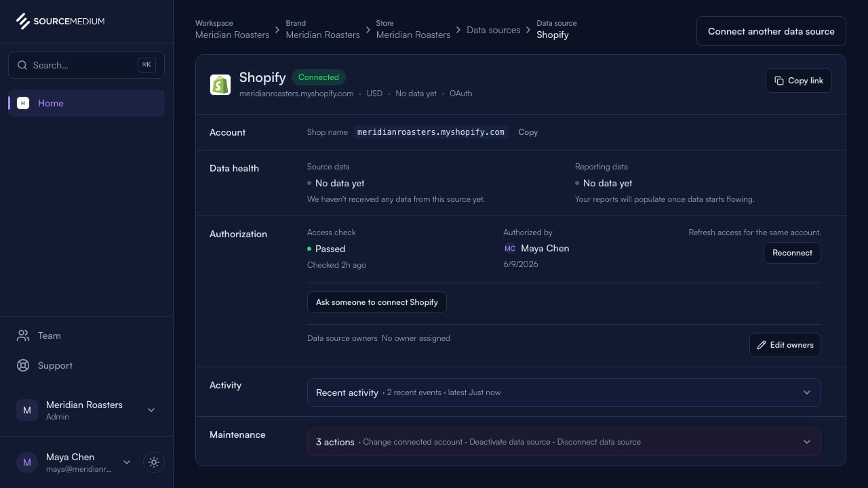The width and height of the screenshot is (868, 488).
Task: Click the Data health section label
Action: [234, 168]
